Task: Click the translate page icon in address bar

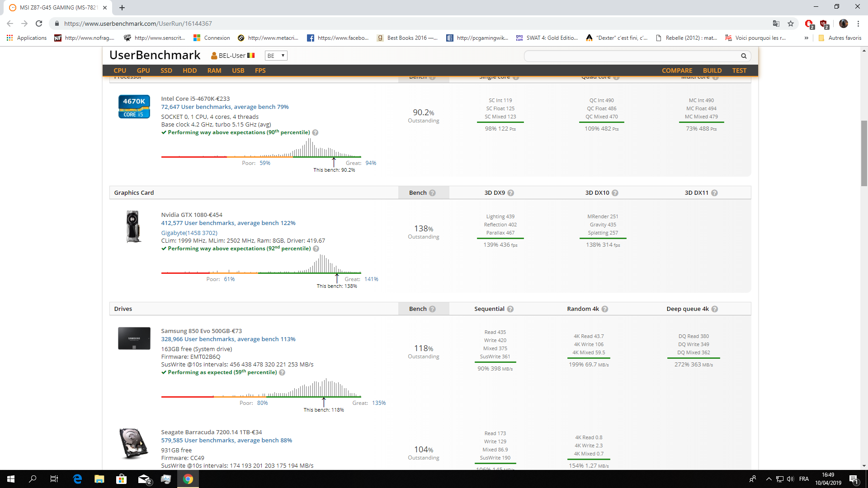Action: click(x=776, y=23)
